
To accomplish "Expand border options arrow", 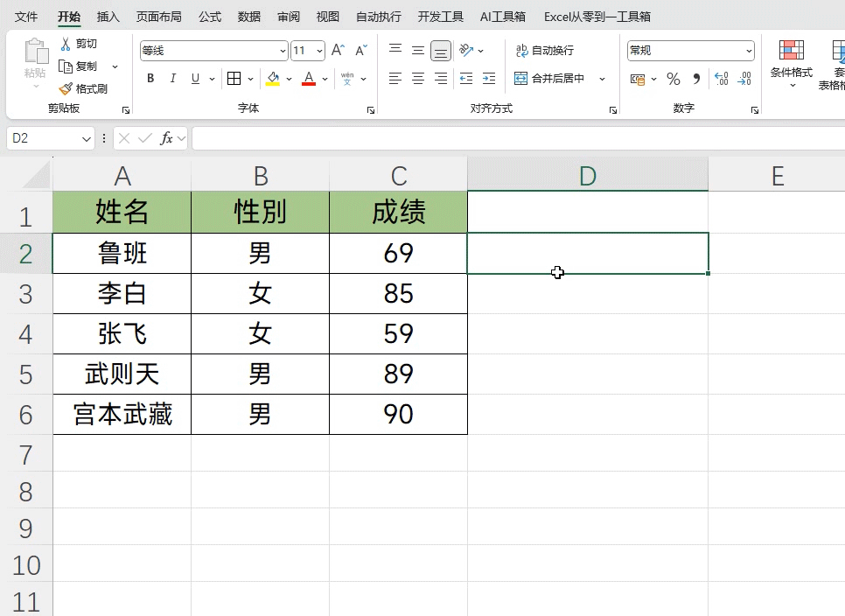I will (x=250, y=79).
